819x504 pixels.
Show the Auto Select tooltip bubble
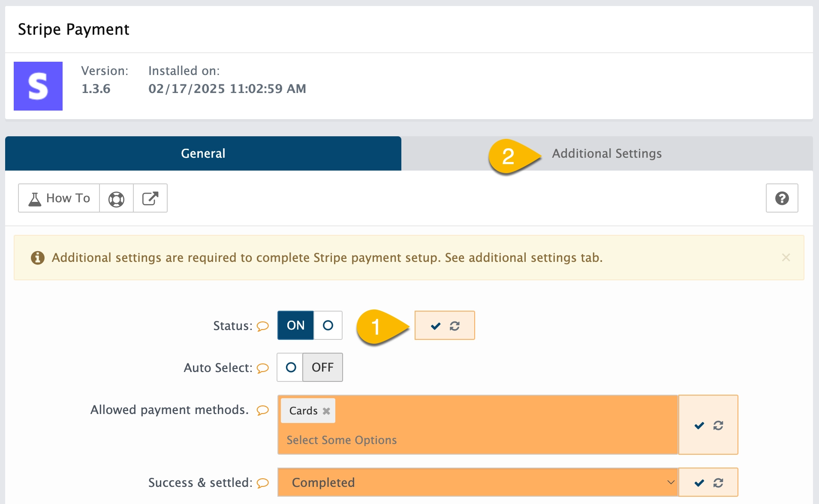pyautogui.click(x=262, y=368)
